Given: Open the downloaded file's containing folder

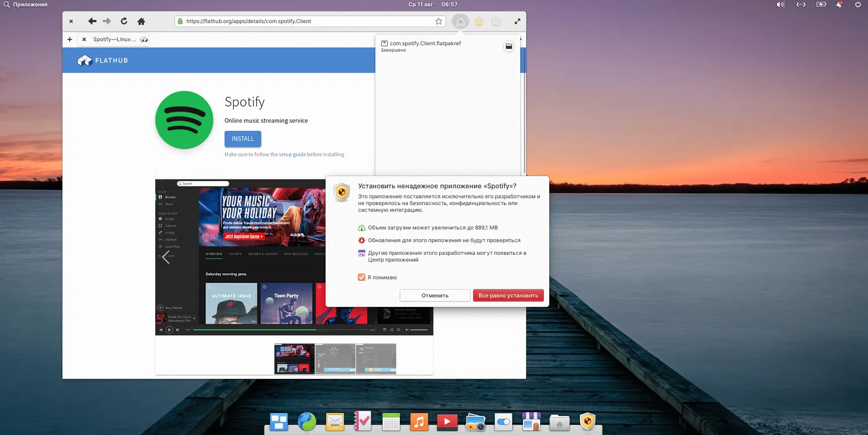Looking at the screenshot, I should (509, 46).
